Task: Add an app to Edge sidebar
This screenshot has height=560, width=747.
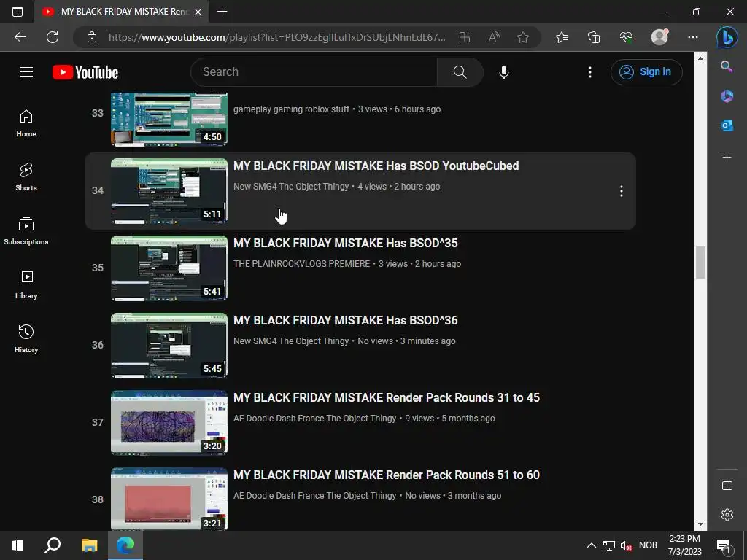Action: coord(727,157)
